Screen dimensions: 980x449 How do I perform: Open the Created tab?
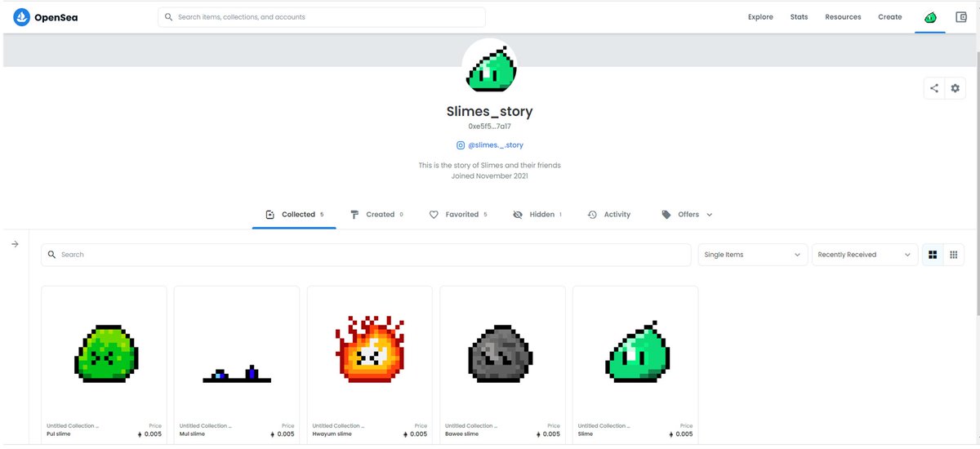(376, 215)
